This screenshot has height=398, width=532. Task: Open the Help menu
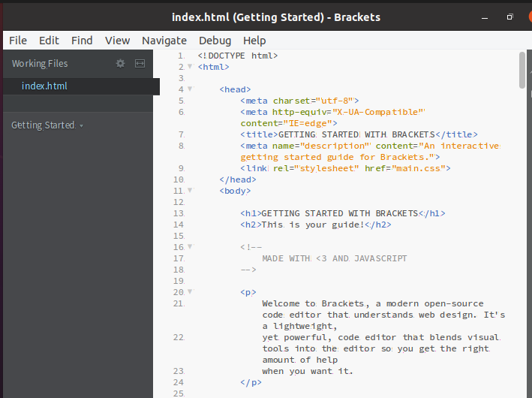254,41
